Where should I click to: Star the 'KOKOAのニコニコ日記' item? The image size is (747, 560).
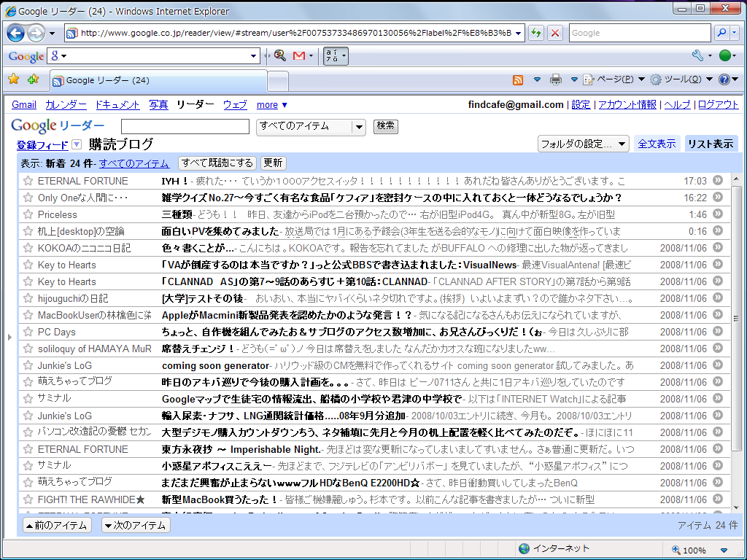click(x=28, y=248)
